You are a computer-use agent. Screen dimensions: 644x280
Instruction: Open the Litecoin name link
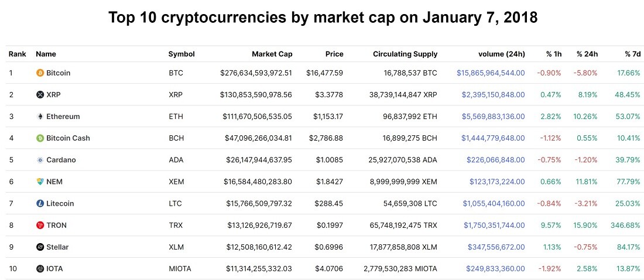60,203
